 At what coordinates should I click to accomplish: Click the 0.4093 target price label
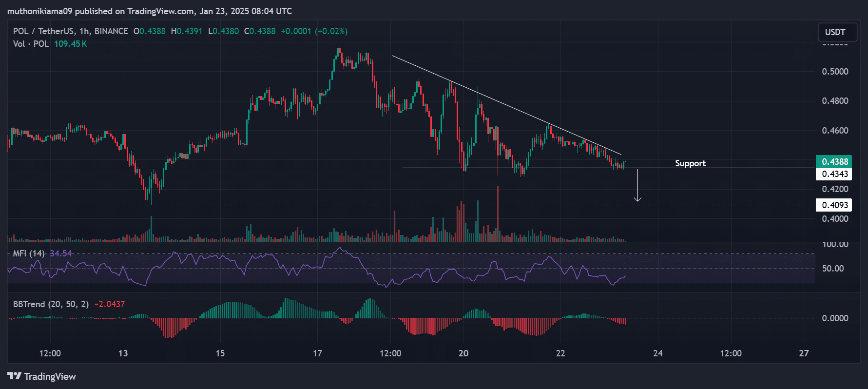[834, 205]
